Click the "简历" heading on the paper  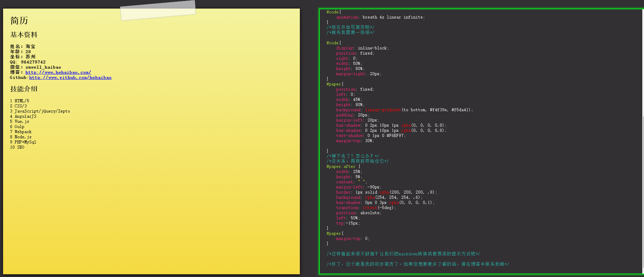click(x=19, y=21)
